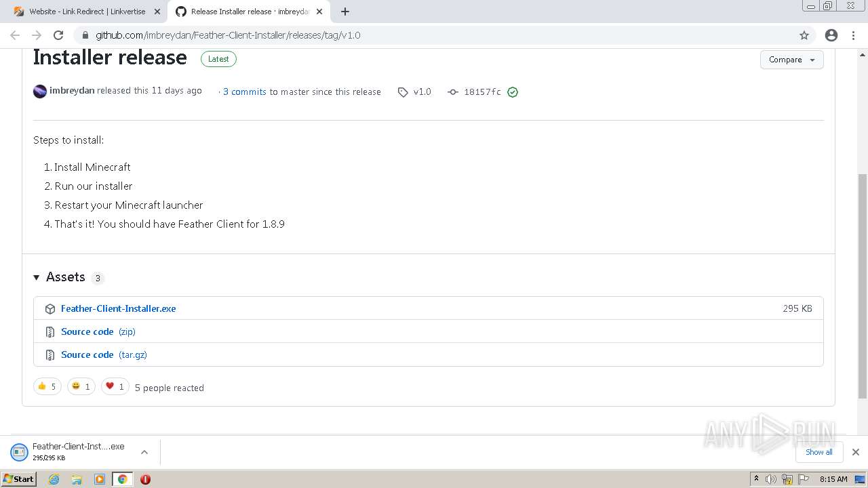This screenshot has width=868, height=488.
Task: Click the network tray icon
Action: (787, 479)
